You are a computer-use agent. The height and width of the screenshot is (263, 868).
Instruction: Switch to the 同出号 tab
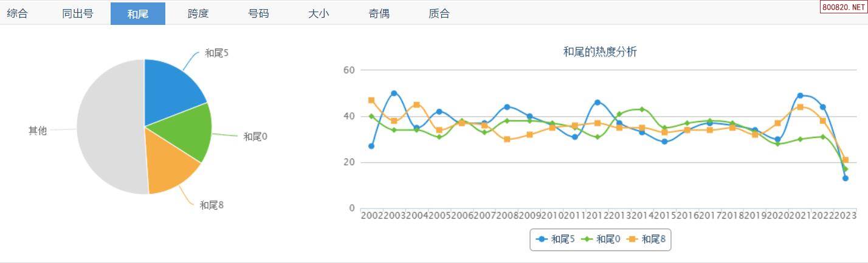point(77,13)
